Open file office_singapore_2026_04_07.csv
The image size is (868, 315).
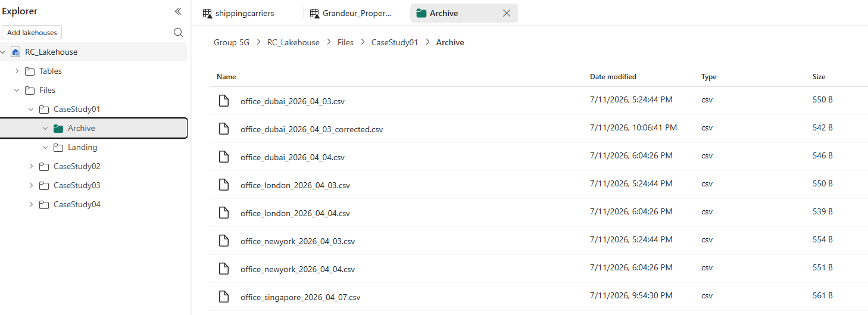pyautogui.click(x=300, y=297)
